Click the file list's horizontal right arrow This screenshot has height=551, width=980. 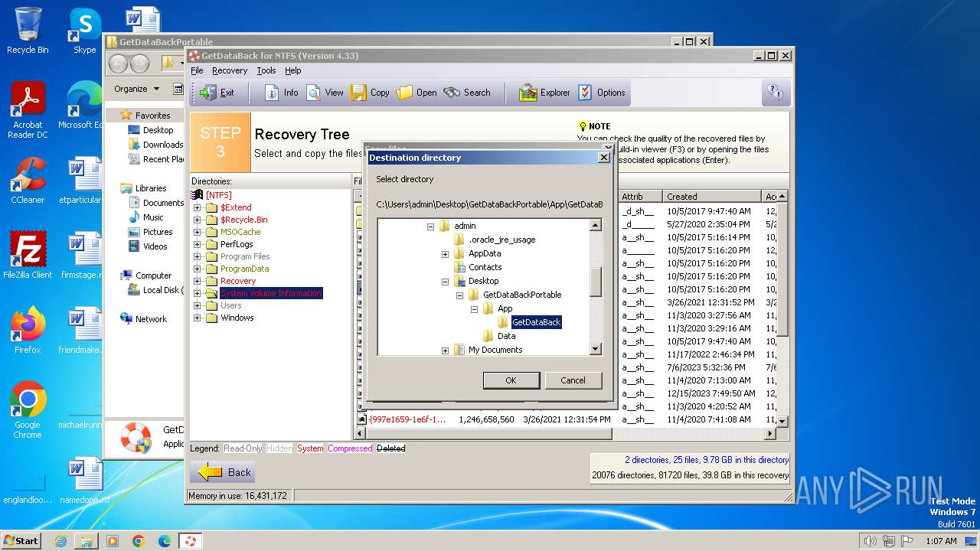(x=771, y=434)
